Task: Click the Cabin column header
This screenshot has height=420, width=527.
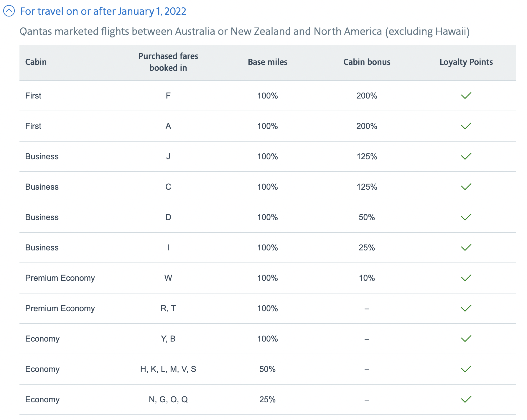Action: (36, 62)
